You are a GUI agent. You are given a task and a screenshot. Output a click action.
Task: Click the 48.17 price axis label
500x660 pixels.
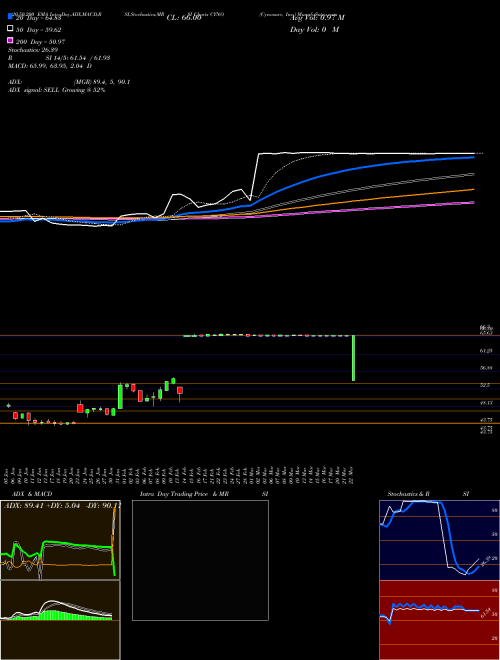click(x=486, y=403)
